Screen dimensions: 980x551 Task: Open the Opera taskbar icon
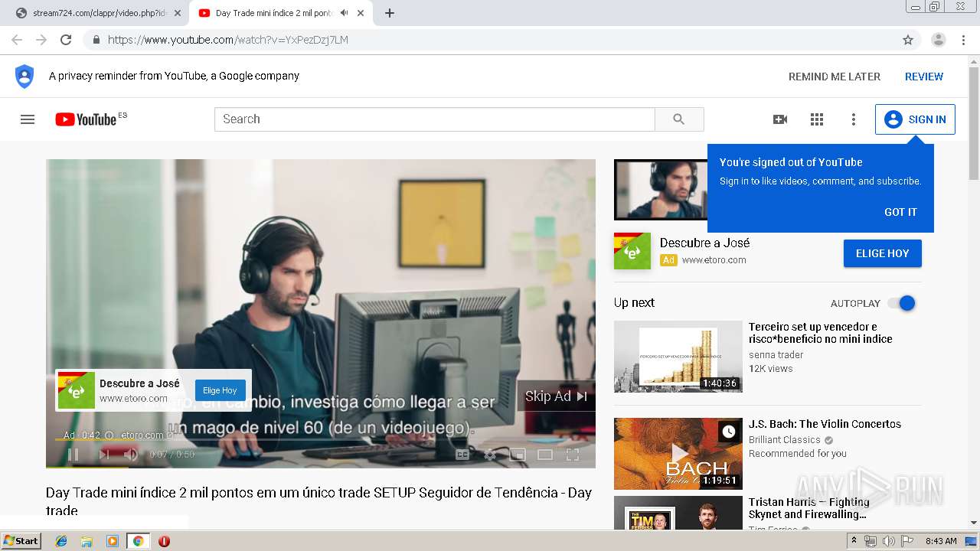click(x=164, y=541)
